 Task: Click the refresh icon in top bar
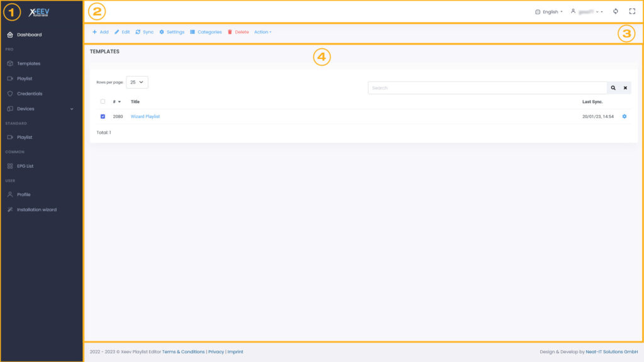(616, 11)
